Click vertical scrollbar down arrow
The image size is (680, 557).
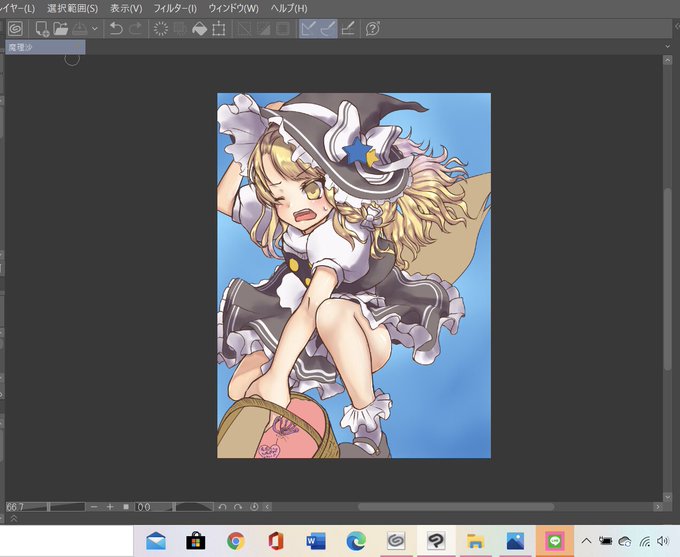(x=667, y=496)
